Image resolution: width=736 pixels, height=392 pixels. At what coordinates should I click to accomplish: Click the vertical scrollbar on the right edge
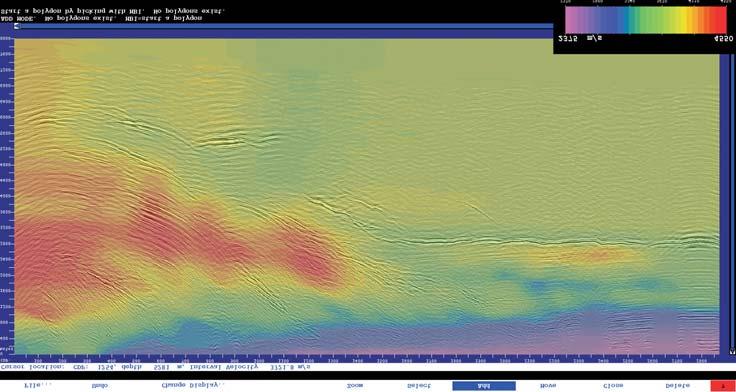pyautogui.click(x=732, y=200)
